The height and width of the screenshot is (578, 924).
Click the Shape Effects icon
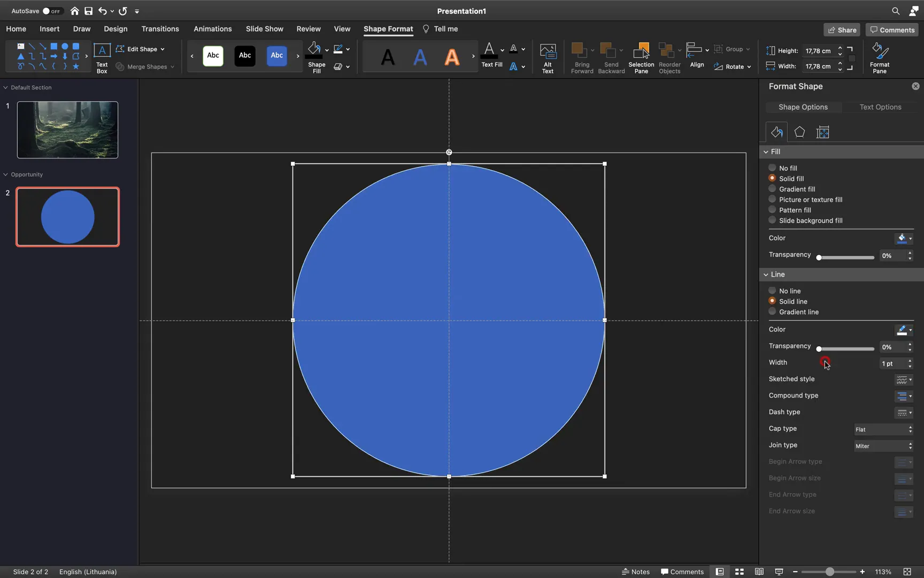[x=338, y=67]
